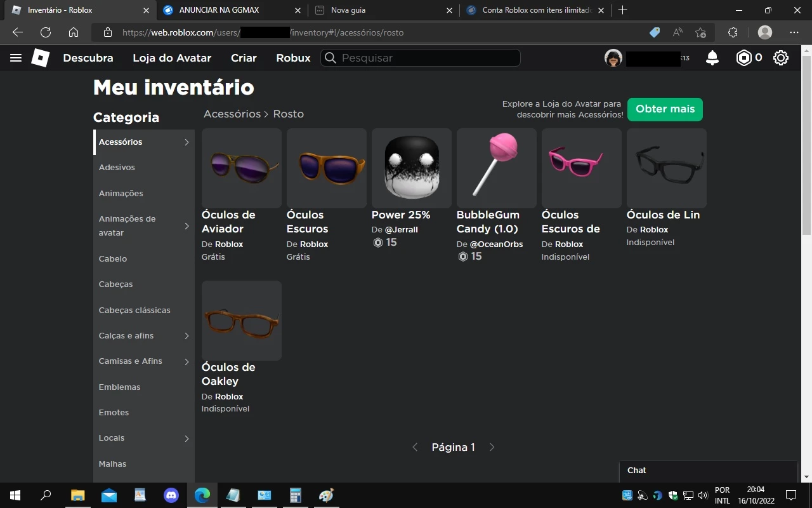Screen dimensions: 812x508
Task: Open Calculator from taskbar
Action: (295, 495)
